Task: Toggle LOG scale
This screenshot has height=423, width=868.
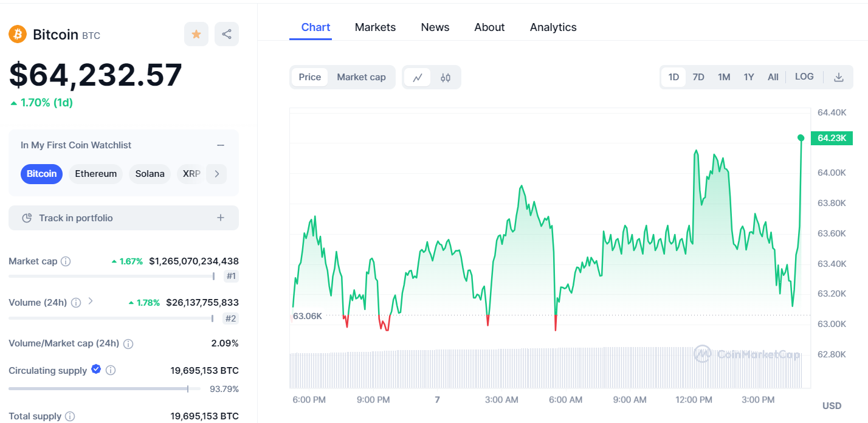Action: click(x=804, y=77)
